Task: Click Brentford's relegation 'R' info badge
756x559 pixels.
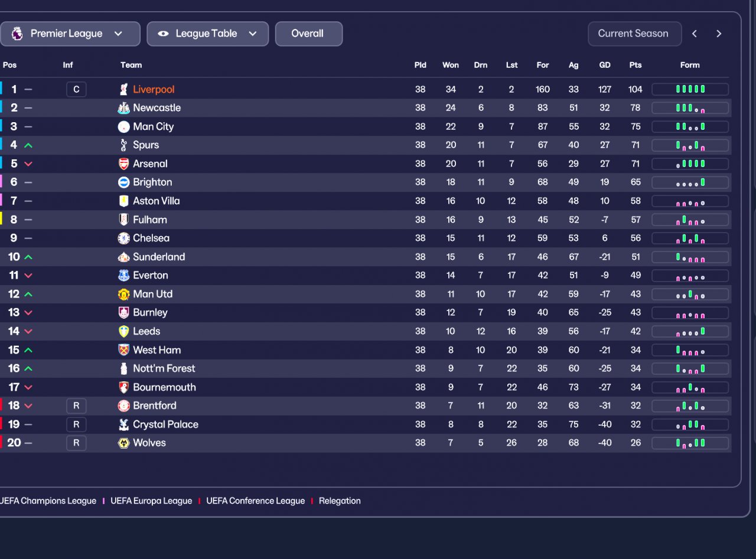Action: pos(76,406)
